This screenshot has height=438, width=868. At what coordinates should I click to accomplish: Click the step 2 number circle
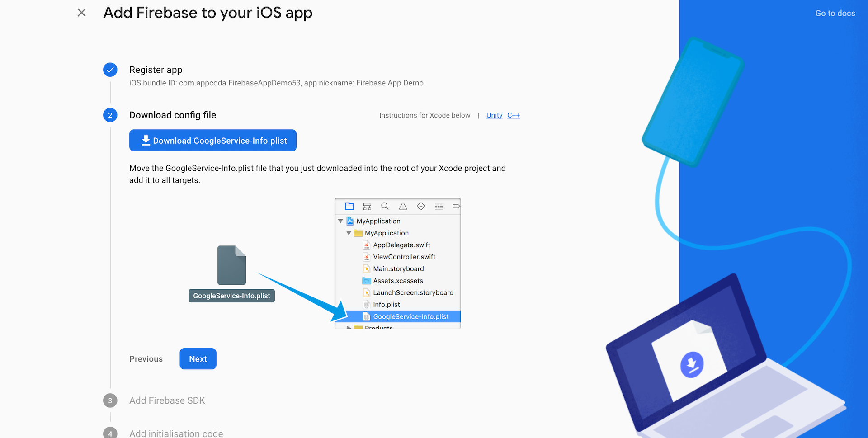[110, 115]
